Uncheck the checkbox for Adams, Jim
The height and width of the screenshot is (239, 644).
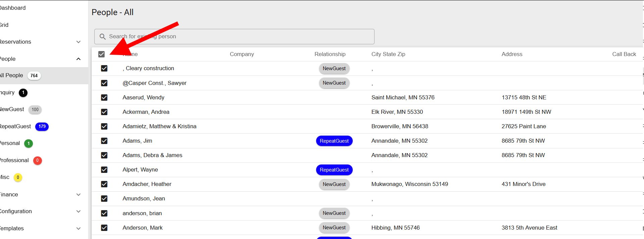tap(104, 141)
